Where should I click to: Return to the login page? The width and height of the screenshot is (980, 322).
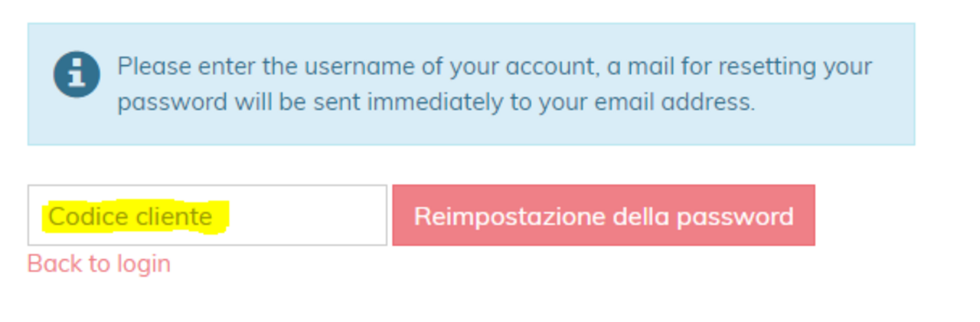(x=99, y=264)
